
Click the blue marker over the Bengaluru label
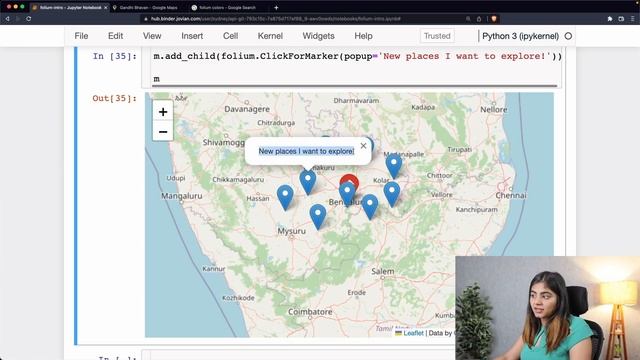click(x=347, y=194)
